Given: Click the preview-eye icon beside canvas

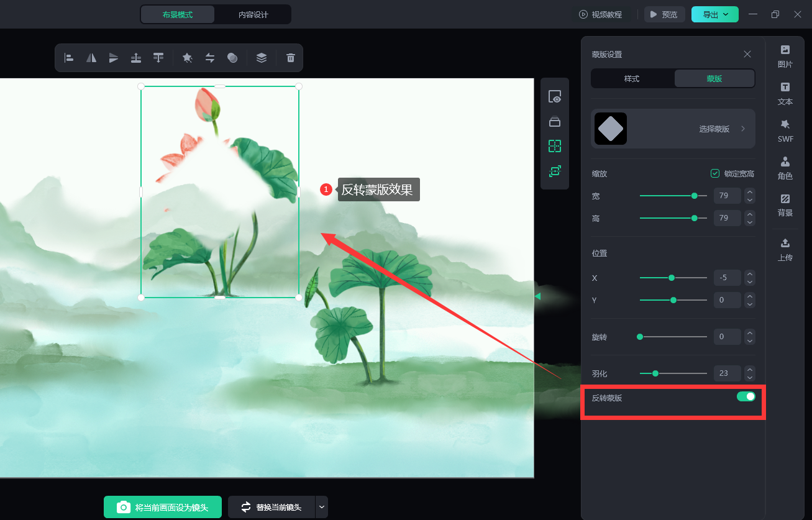Looking at the screenshot, I should coord(555,97).
